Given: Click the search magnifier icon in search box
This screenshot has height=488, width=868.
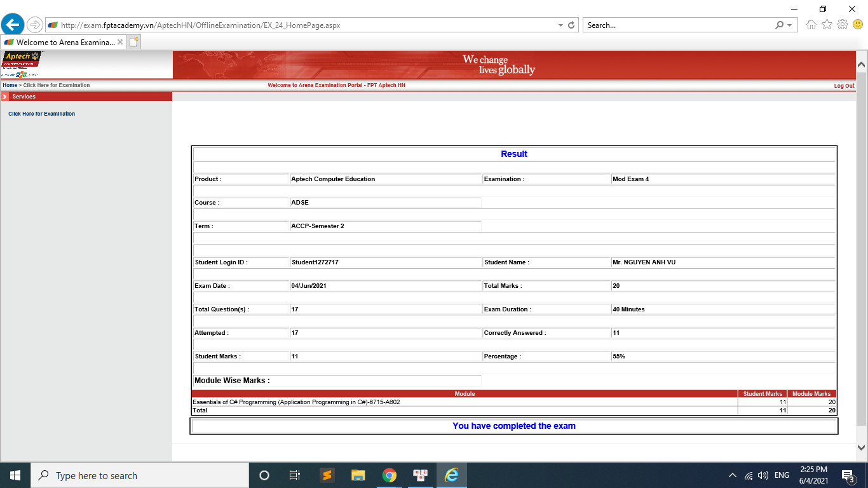Looking at the screenshot, I should [780, 25].
